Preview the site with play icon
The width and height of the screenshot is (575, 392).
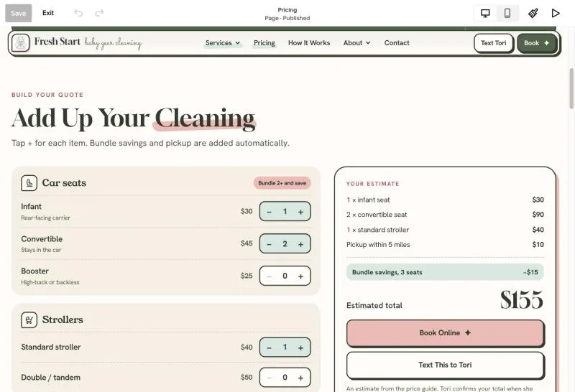tap(555, 13)
